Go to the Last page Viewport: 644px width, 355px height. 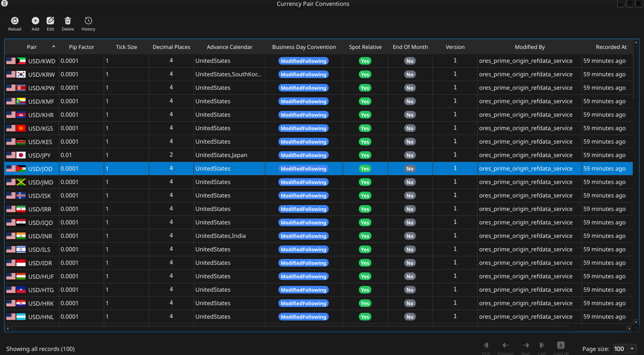(542, 348)
